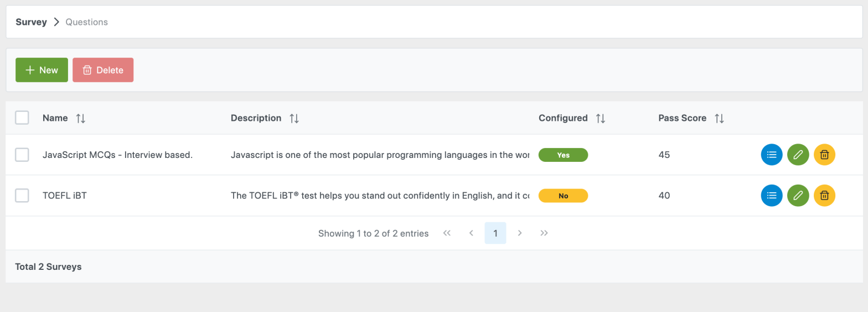Image resolution: width=868 pixels, height=312 pixels.
Task: Sort by Pass Score column sort icon
Action: pos(719,118)
